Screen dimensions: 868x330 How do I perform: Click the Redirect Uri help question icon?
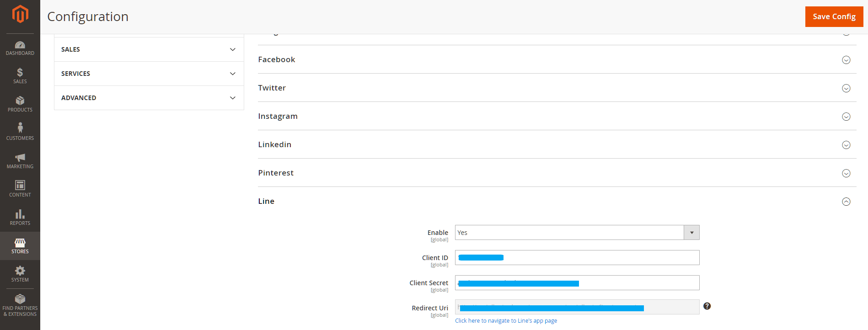click(x=707, y=306)
